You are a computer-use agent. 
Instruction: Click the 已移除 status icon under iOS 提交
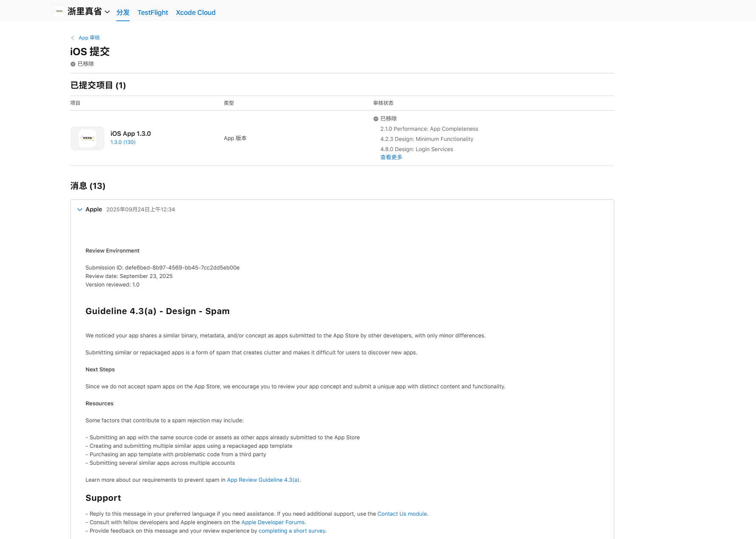[73, 64]
